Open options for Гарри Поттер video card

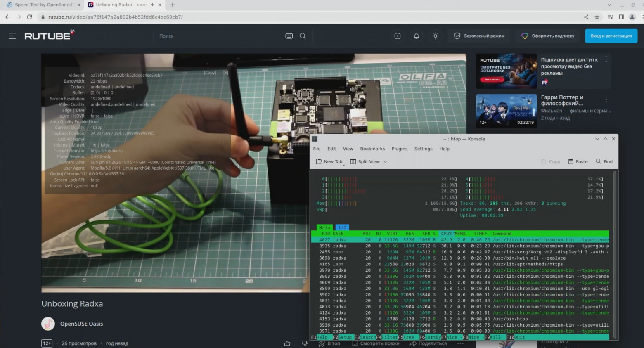coord(606,99)
